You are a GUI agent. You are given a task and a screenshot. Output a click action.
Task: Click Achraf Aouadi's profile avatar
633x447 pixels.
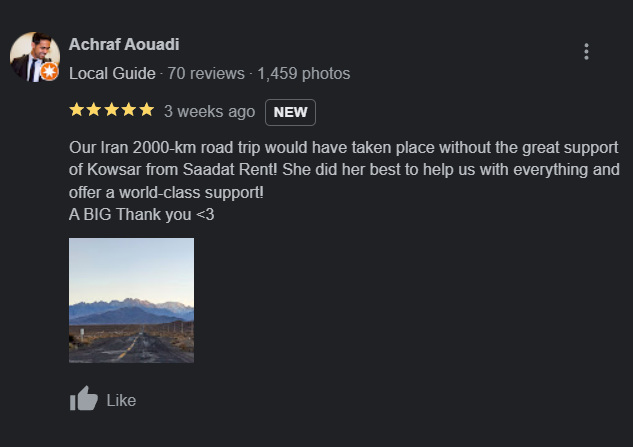(x=34, y=56)
